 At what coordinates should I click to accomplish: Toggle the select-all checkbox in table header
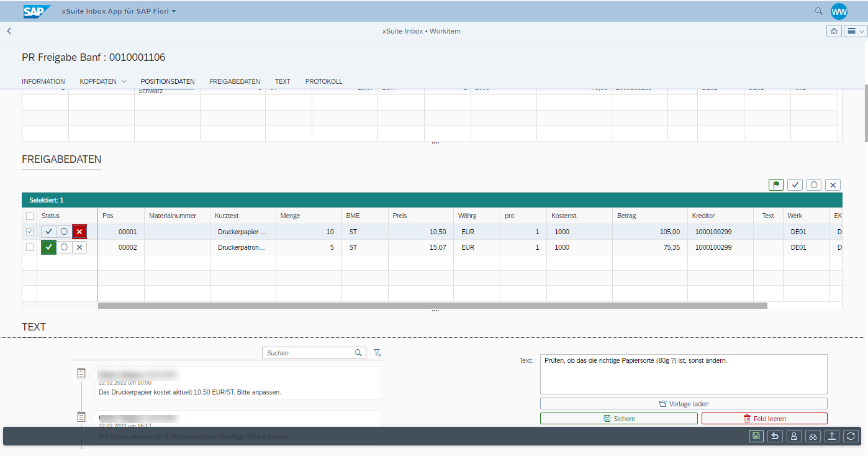coord(30,216)
